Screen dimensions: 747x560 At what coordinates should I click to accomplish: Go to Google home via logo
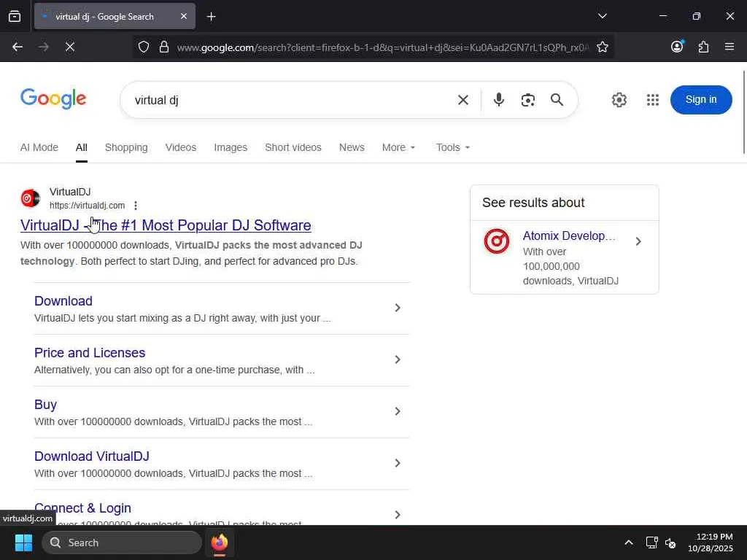(53, 98)
